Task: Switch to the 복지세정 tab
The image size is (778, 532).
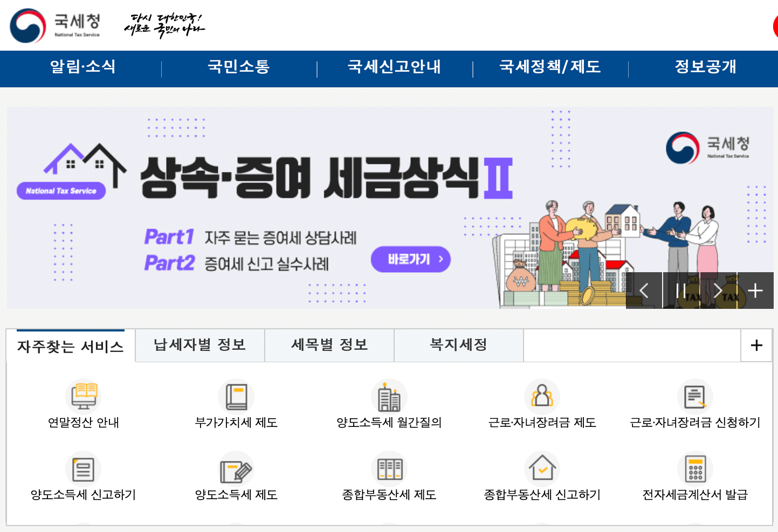Action: (459, 346)
